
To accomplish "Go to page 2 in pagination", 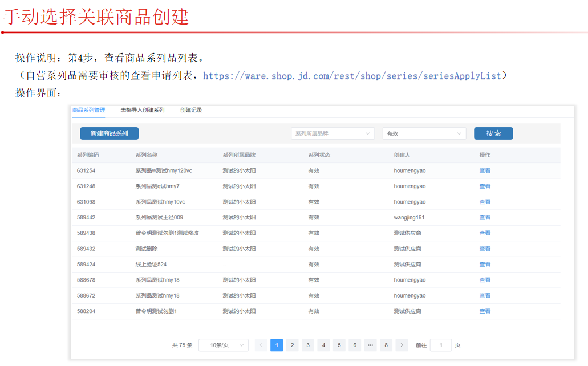I will click(292, 345).
